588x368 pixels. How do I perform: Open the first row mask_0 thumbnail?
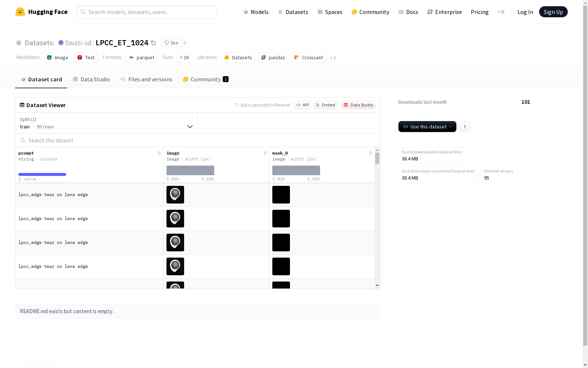pyautogui.click(x=281, y=195)
